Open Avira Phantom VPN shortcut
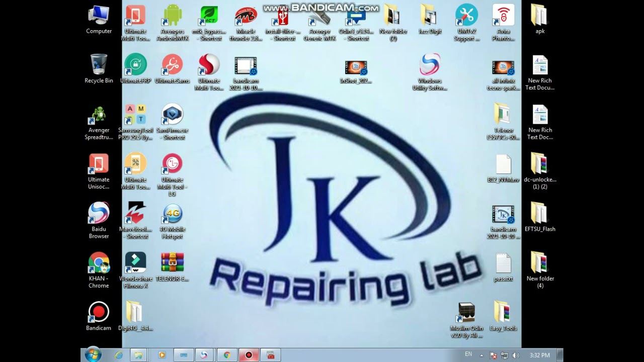 (503, 23)
